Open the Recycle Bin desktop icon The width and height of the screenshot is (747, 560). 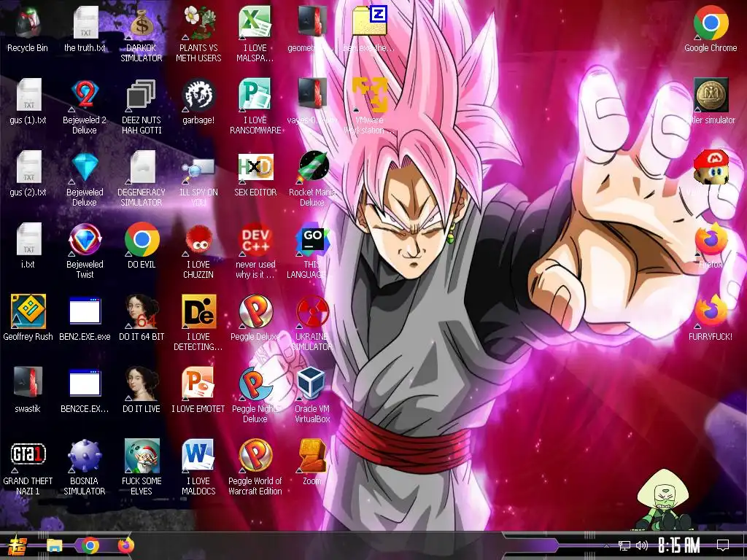tap(28, 29)
